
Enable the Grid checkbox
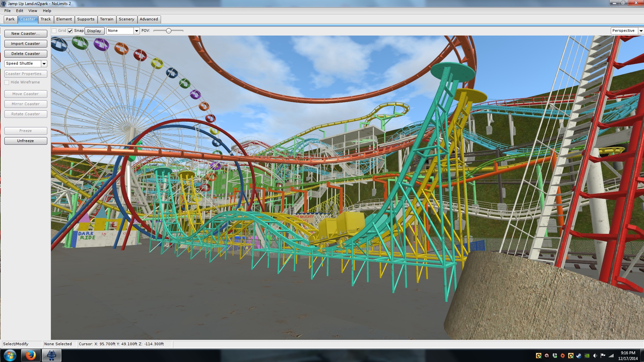click(x=54, y=31)
